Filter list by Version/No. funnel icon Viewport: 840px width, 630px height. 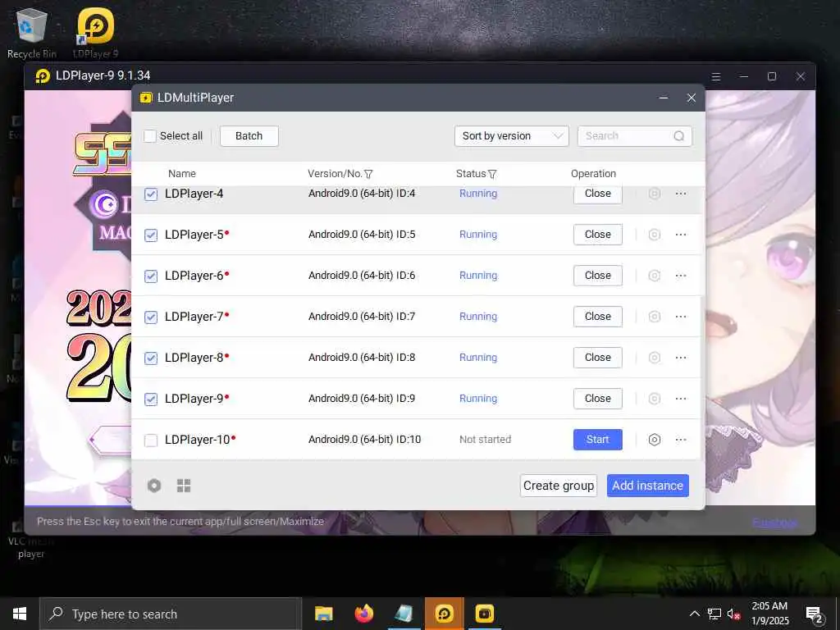point(368,174)
